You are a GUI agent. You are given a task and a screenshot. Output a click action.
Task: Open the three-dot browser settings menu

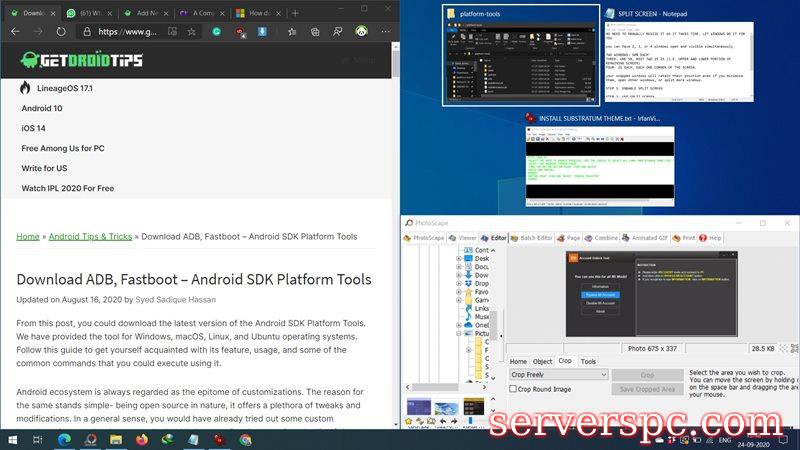click(x=384, y=32)
